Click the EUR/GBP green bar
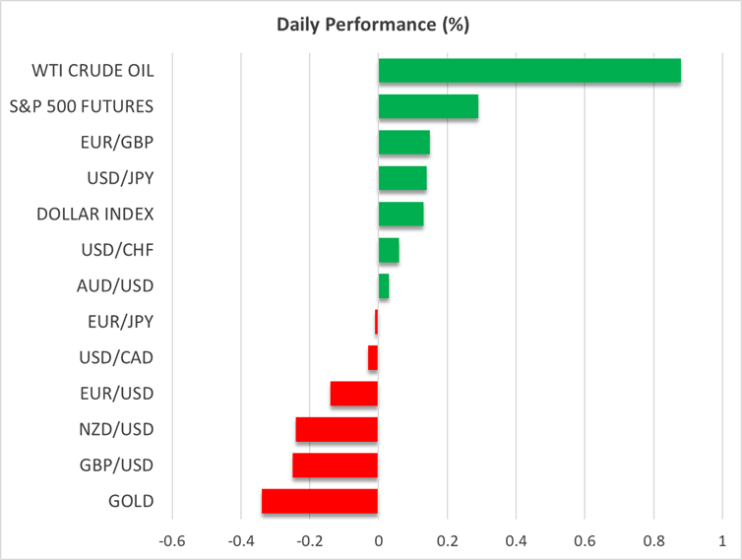This screenshot has height=560, width=742. click(404, 143)
